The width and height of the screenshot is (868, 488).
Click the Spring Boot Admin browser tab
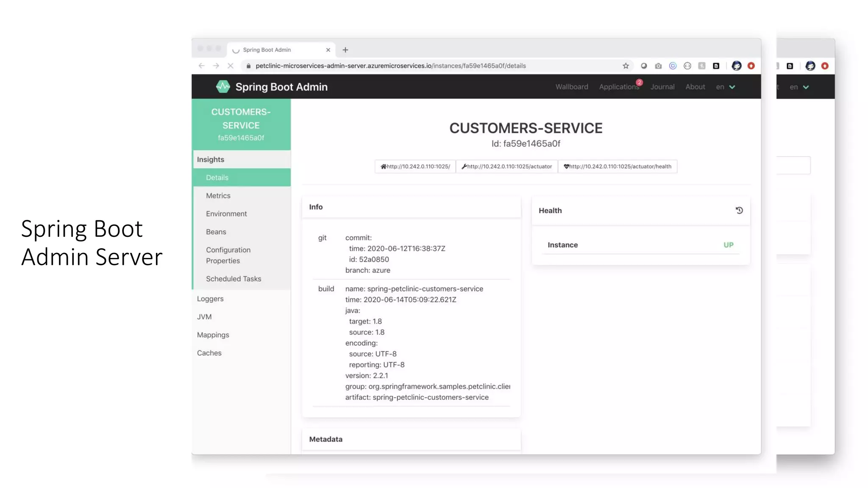tap(281, 50)
